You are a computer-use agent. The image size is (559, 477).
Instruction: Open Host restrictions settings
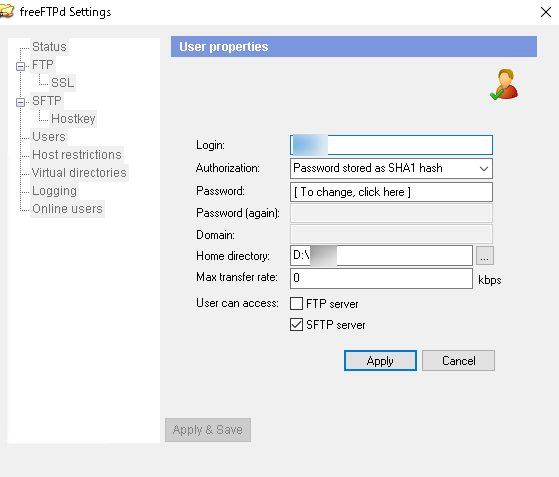[77, 155]
